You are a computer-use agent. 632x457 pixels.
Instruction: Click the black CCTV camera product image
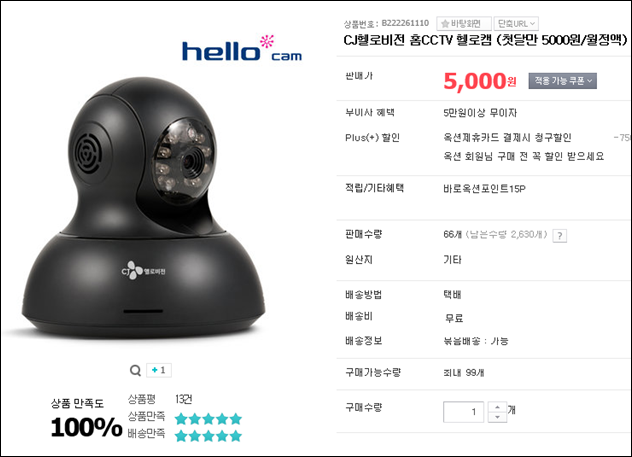click(x=143, y=208)
